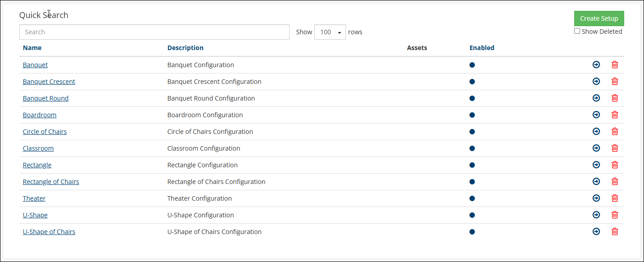Open the Show rows count dropdown
644x262 pixels.
(330, 32)
